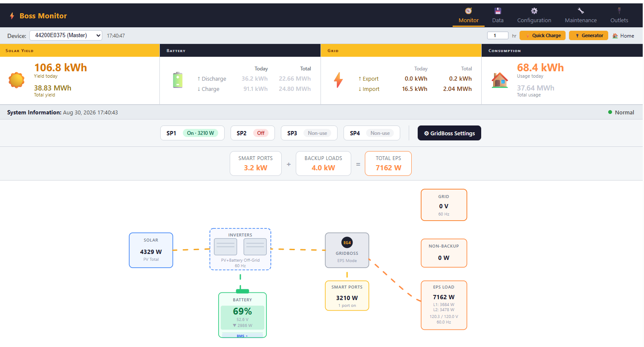This screenshot has height=347, width=644.
Task: Select the EPS Load 7162 W node
Action: click(x=444, y=305)
